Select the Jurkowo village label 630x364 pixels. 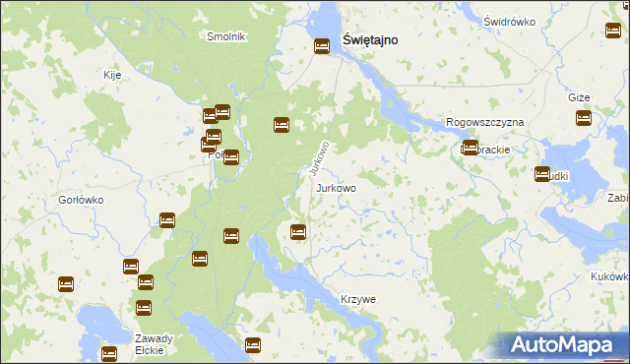point(336,188)
